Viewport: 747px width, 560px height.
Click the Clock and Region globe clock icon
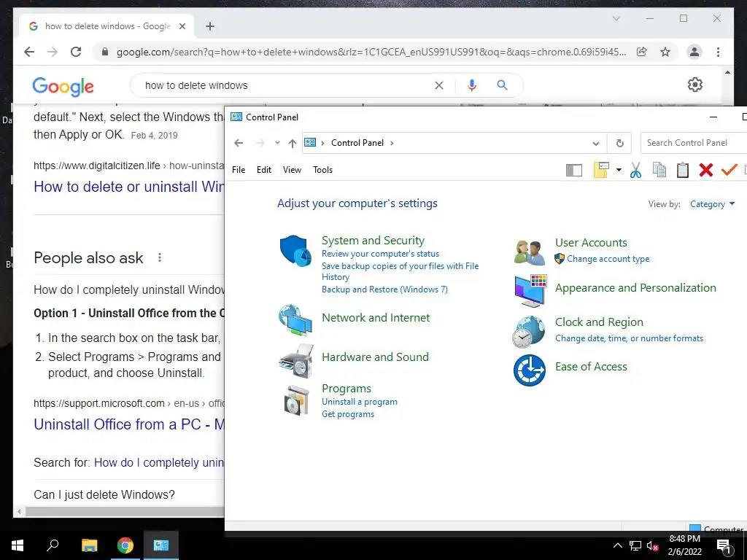pos(529,332)
